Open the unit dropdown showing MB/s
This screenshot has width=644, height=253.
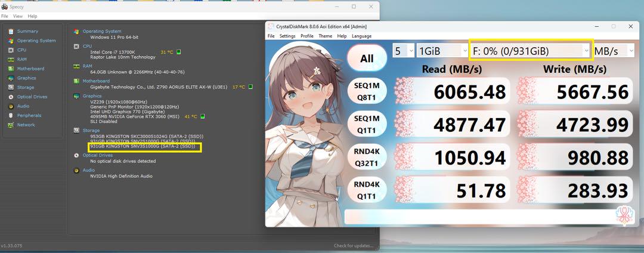pos(614,51)
